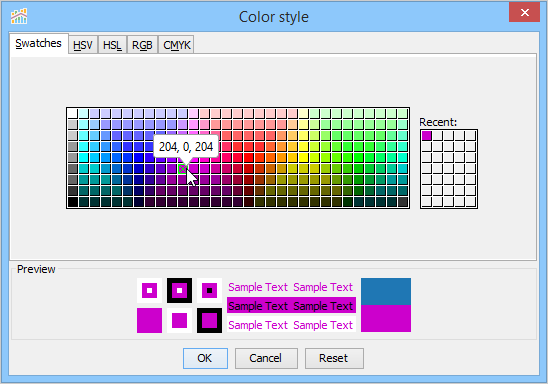Image resolution: width=548 pixels, height=384 pixels.
Task: Select the RGB tab
Action: click(x=142, y=45)
